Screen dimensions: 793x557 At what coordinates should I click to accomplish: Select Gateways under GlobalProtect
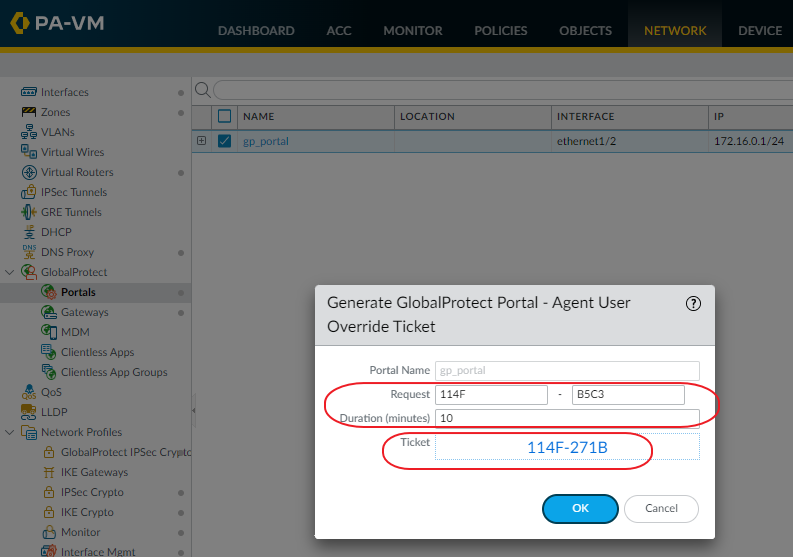click(85, 312)
